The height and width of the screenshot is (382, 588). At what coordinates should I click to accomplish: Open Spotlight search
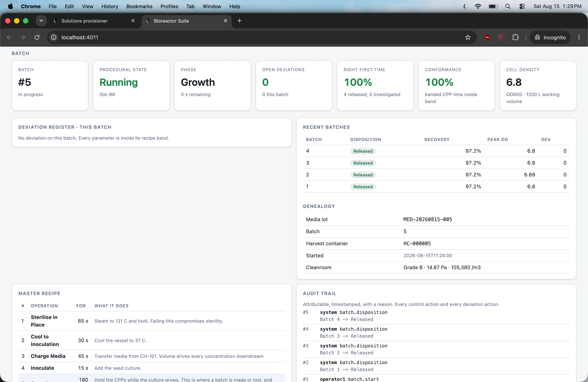[508, 6]
